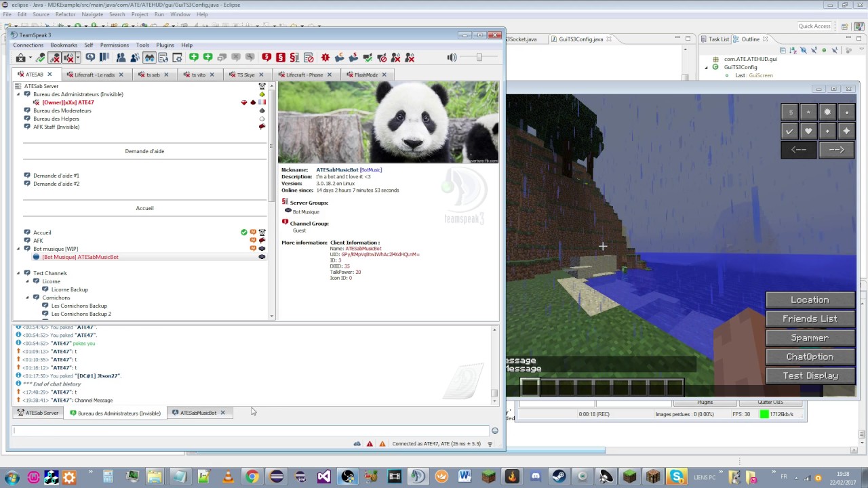Open TeamSpeak Connections menu

[28, 45]
